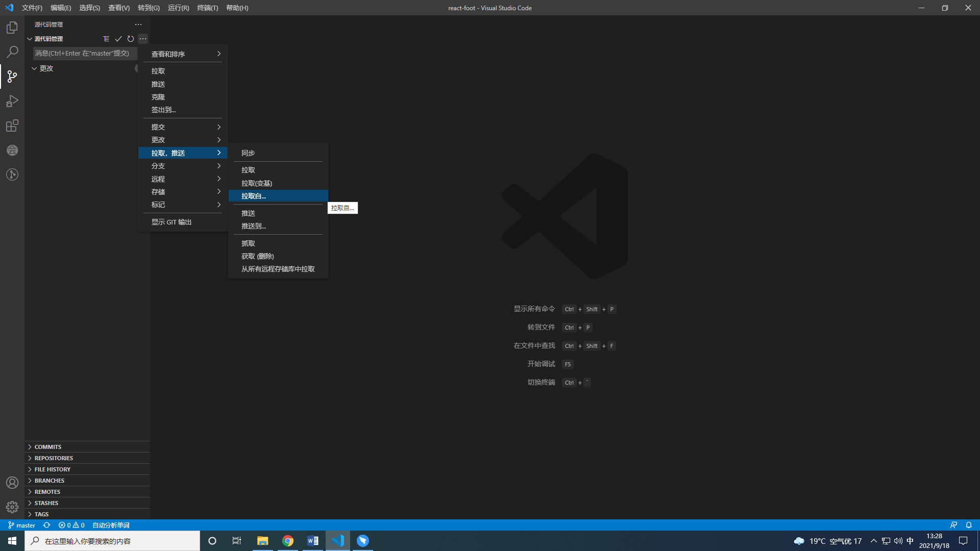
Task: Select 同步 in the pull/push submenu
Action: pyautogui.click(x=278, y=153)
